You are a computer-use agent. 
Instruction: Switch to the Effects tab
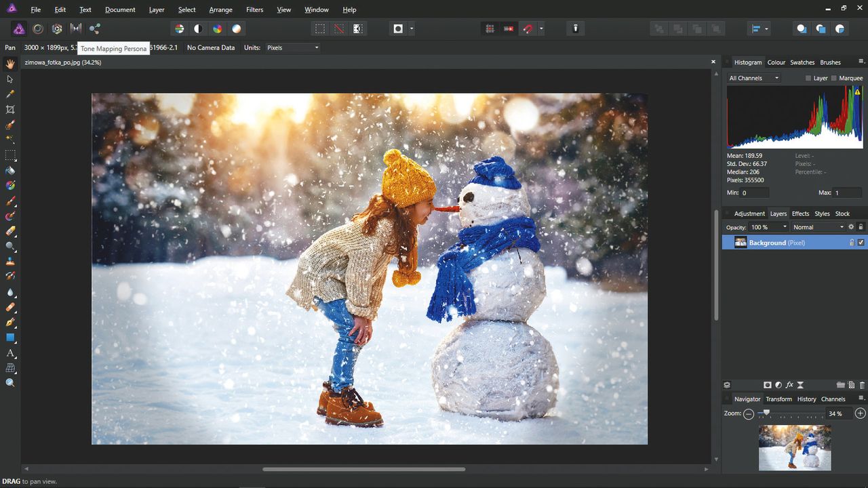[800, 213]
